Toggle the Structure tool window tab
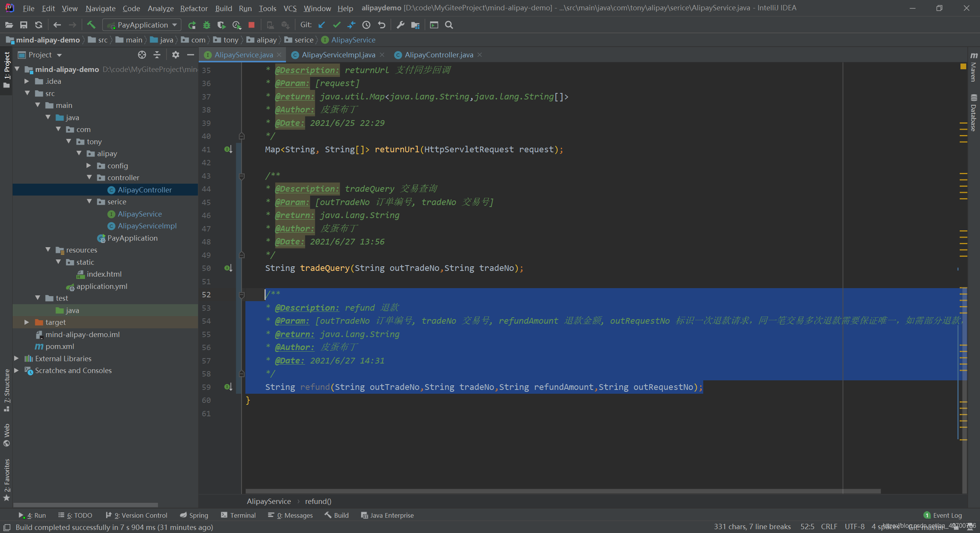This screenshot has height=533, width=980. pos(7,390)
